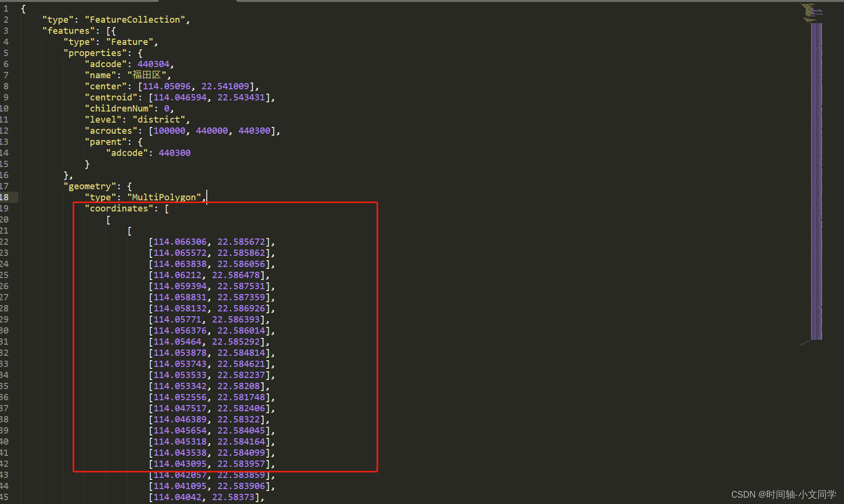Click parent adcode value 440300
This screenshot has height=504, width=844.
tap(174, 153)
